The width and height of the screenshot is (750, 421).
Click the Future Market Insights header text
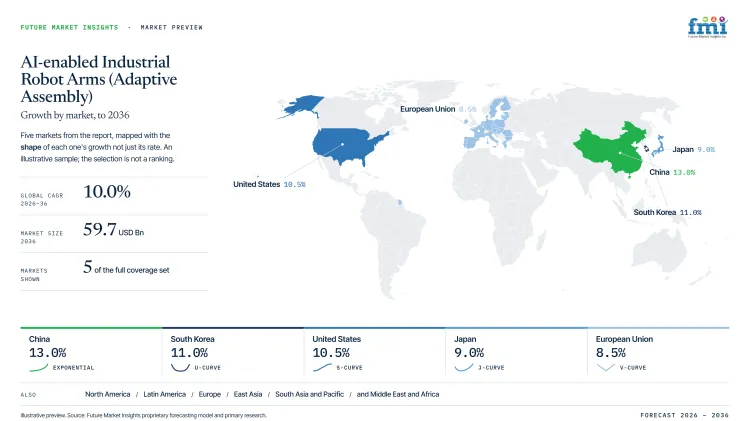pyautogui.click(x=69, y=27)
